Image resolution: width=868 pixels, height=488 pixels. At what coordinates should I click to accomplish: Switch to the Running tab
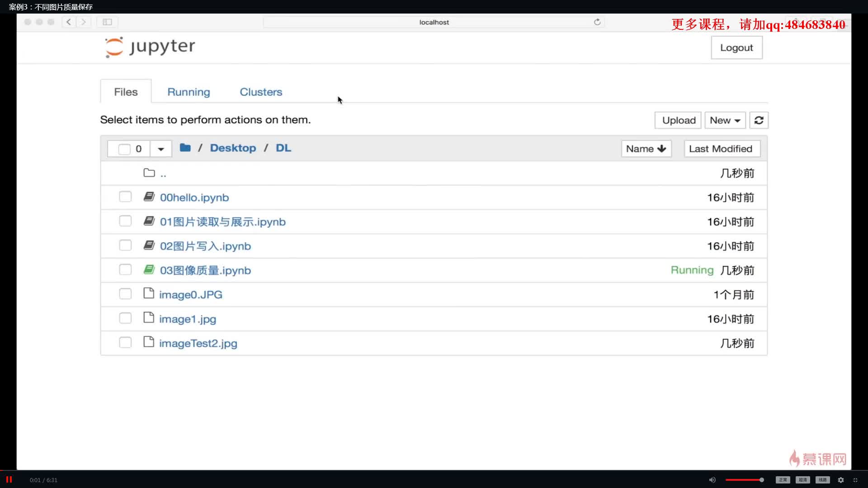pos(189,92)
